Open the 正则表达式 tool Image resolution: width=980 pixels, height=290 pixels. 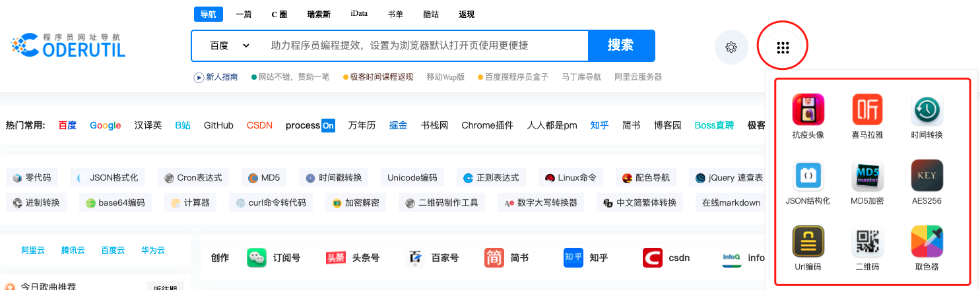491,177
